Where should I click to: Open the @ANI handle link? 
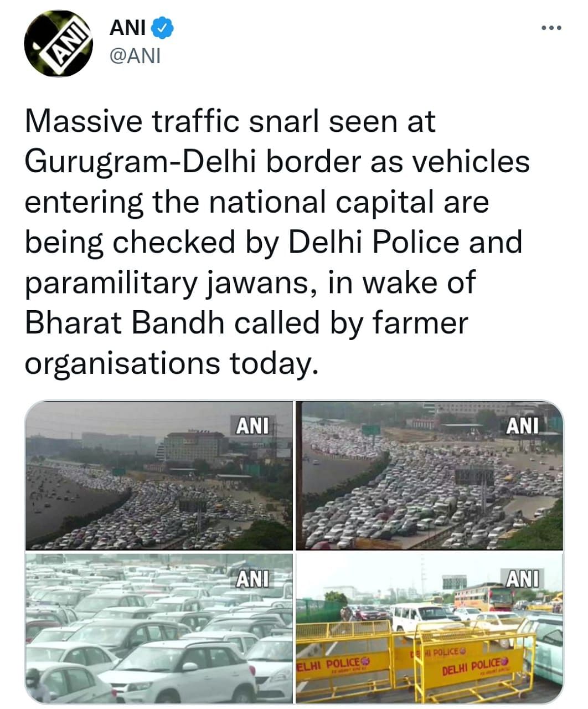(x=136, y=56)
